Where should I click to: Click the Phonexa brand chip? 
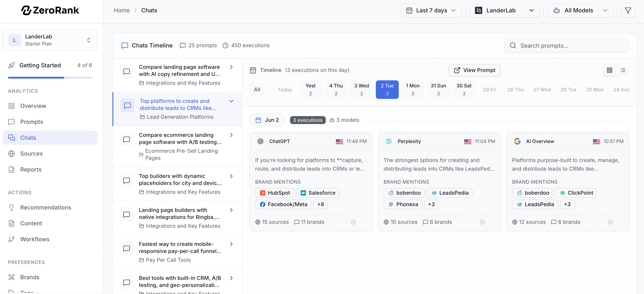click(x=403, y=204)
